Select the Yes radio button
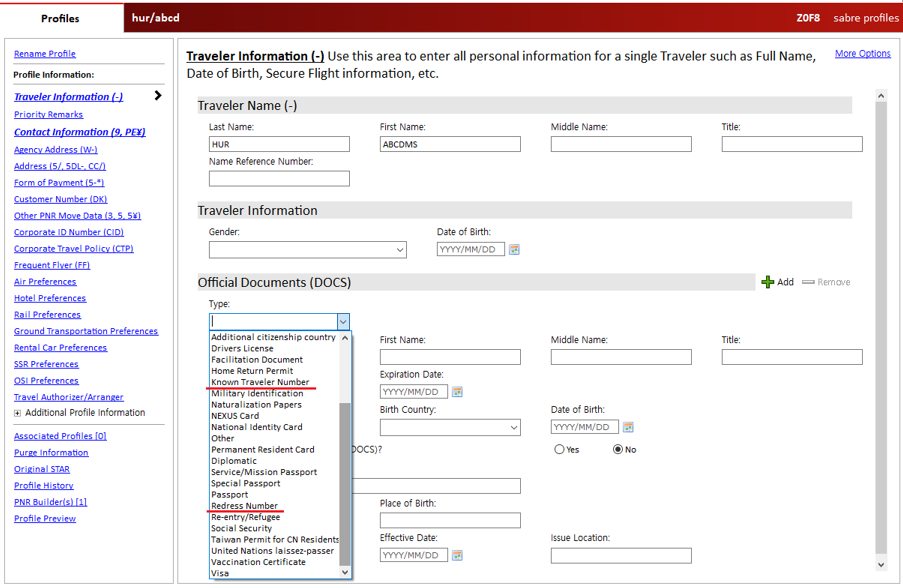903x588 pixels. (559, 449)
